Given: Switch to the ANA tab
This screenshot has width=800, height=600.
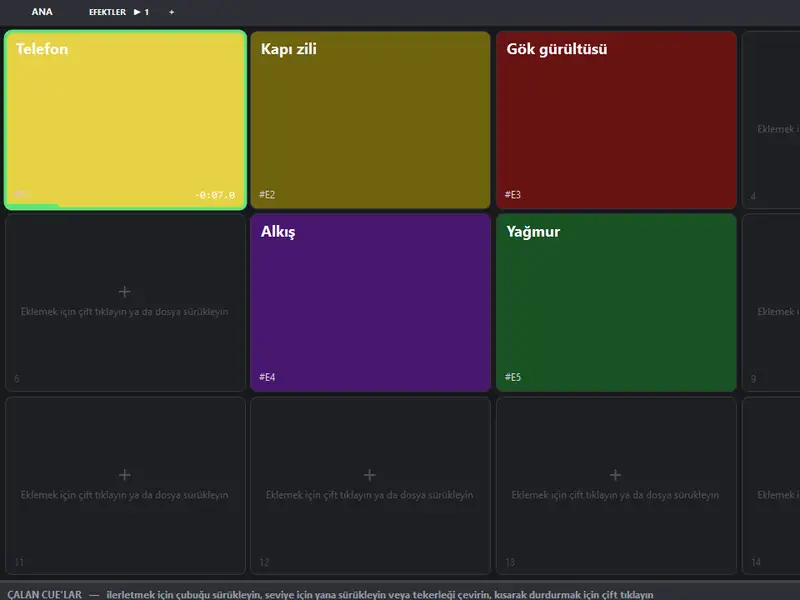Looking at the screenshot, I should [x=42, y=12].
